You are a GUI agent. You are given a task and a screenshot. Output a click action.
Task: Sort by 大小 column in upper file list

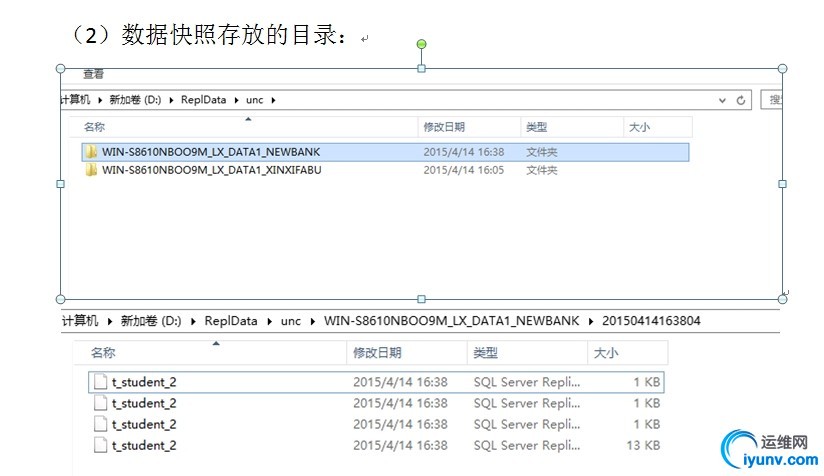click(x=640, y=127)
